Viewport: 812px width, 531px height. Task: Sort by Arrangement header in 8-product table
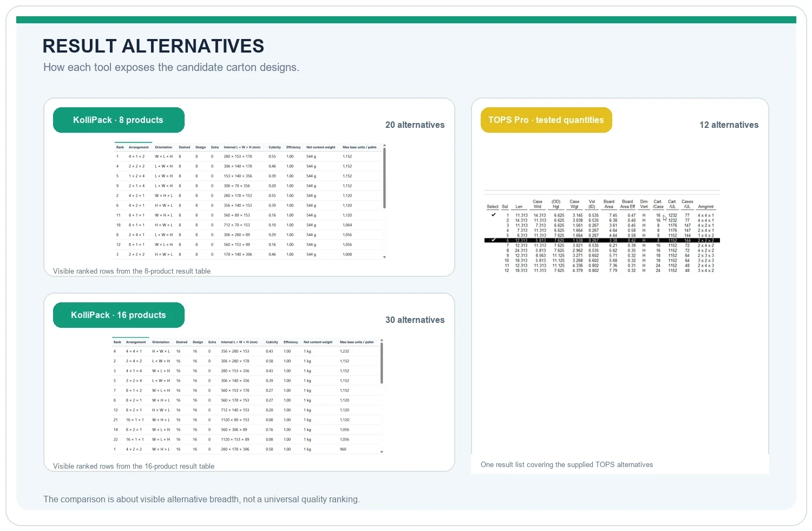(x=139, y=147)
